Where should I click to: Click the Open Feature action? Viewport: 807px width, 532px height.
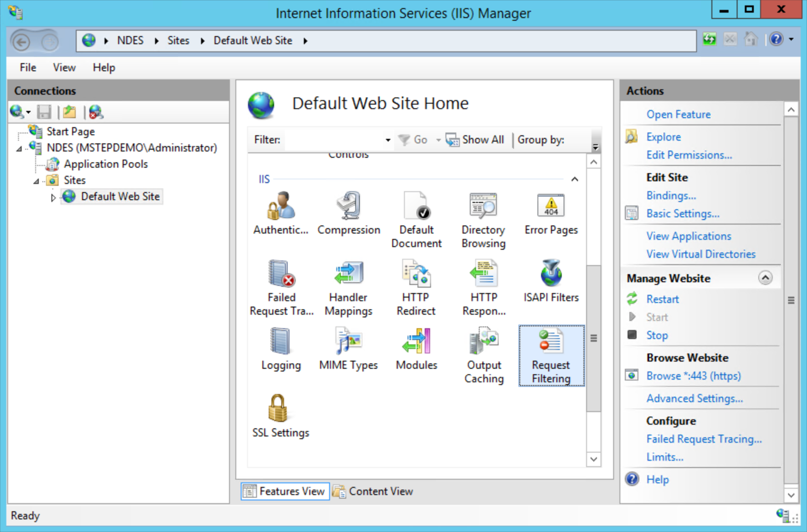pos(679,115)
